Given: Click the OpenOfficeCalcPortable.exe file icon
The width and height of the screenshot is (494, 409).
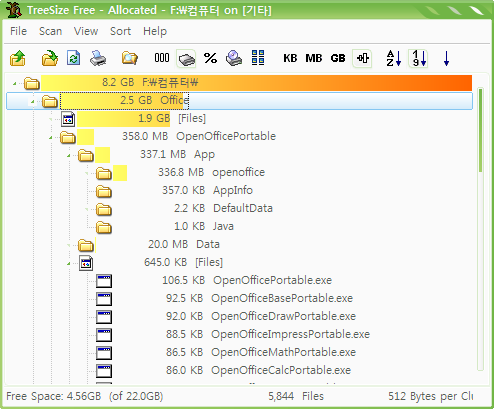Looking at the screenshot, I should coord(104,371).
